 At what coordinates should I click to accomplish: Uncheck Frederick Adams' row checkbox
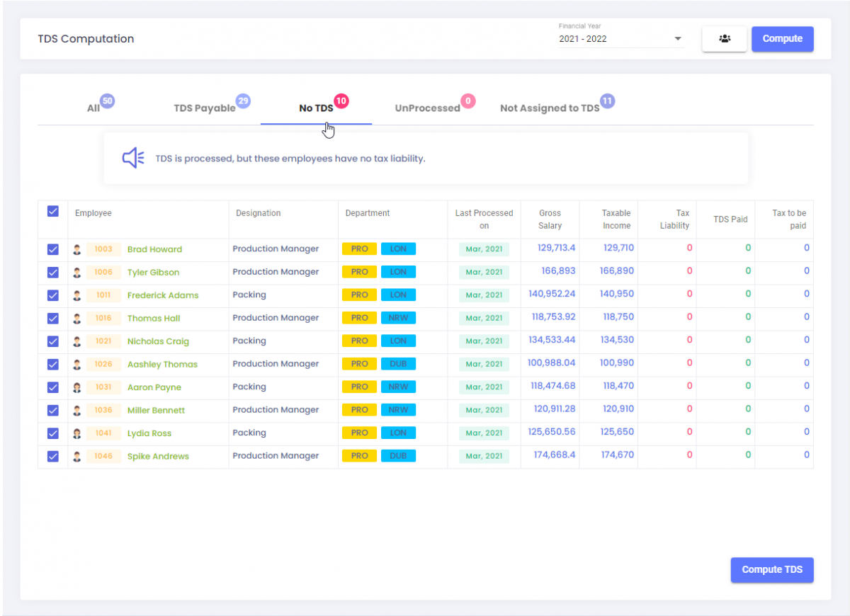tap(52, 295)
